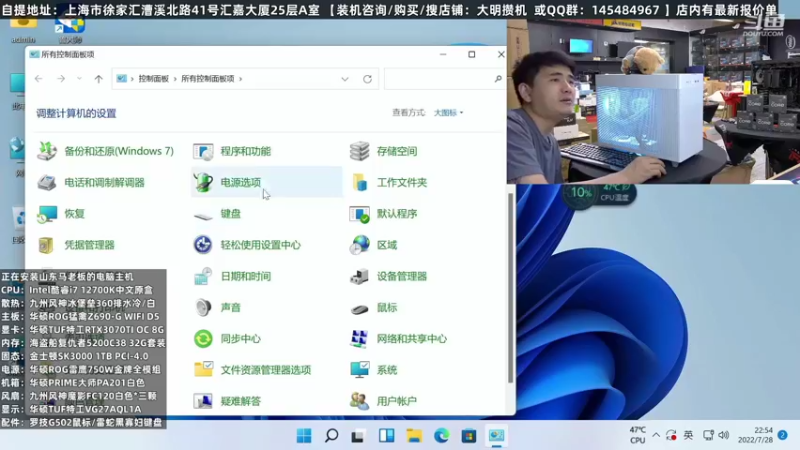800x450 pixels.
Task: Open the taskbar network icon
Action: [708, 435]
